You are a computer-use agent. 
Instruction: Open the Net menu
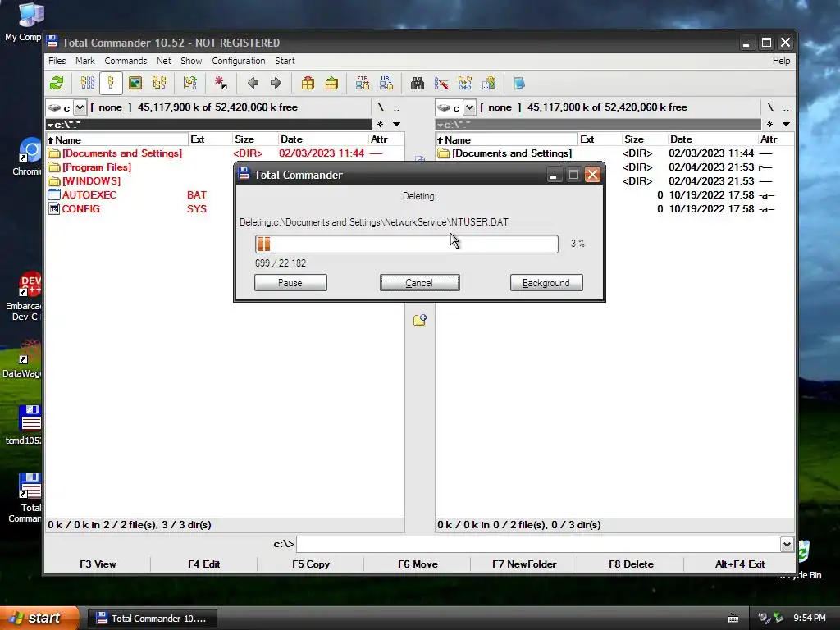tap(163, 61)
